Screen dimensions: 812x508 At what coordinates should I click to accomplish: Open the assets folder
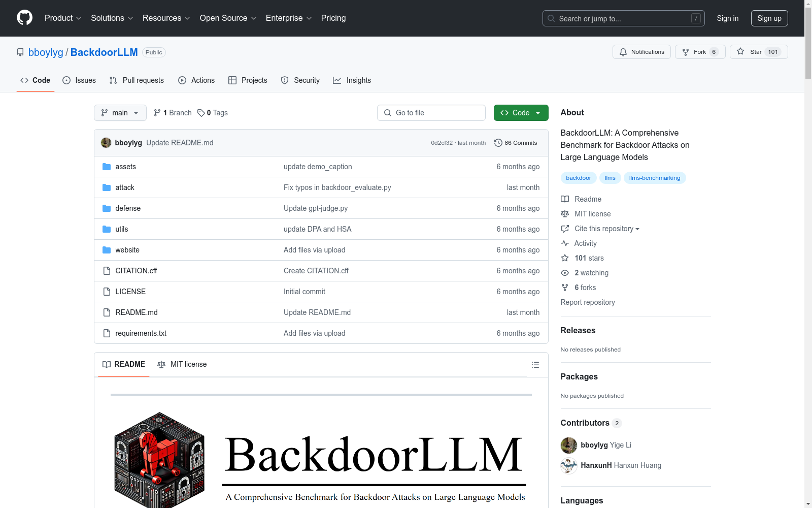[125, 167]
